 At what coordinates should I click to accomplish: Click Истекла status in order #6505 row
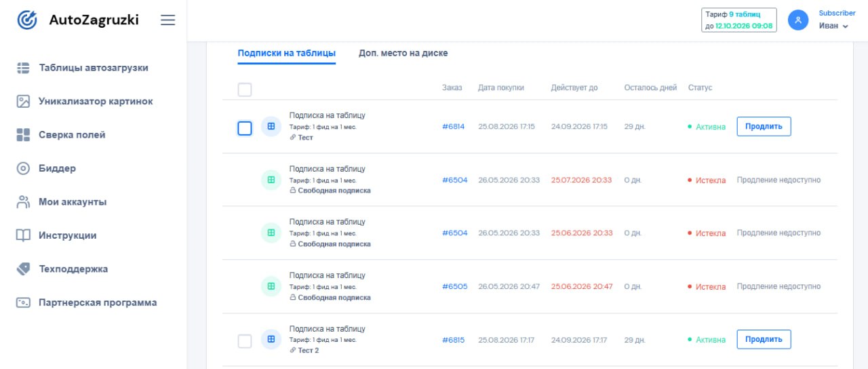[707, 286]
